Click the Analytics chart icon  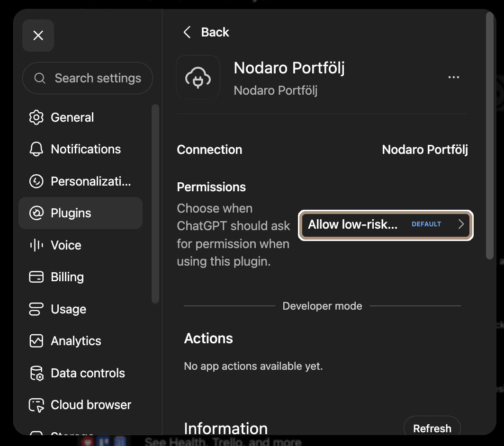[x=36, y=341]
